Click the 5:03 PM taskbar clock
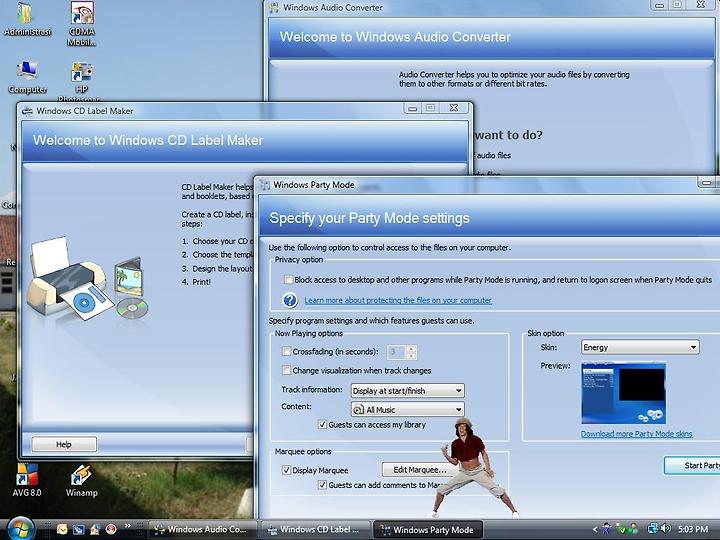720x540 pixels. click(x=693, y=529)
